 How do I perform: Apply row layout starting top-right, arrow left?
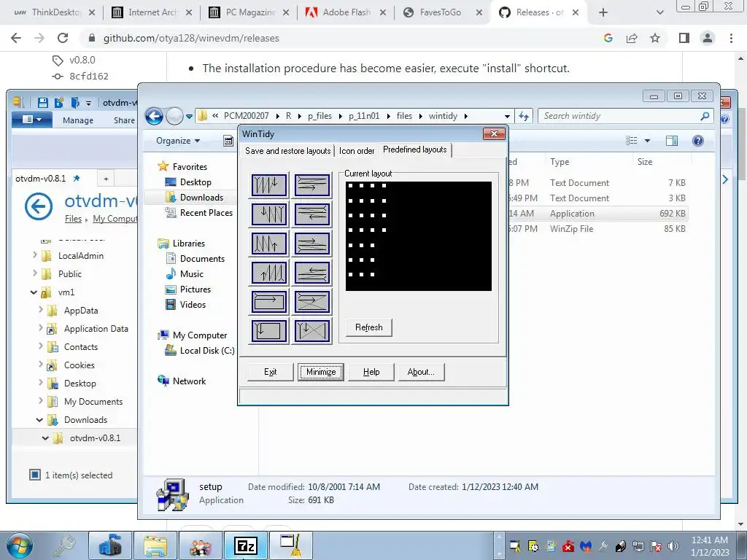312,214
